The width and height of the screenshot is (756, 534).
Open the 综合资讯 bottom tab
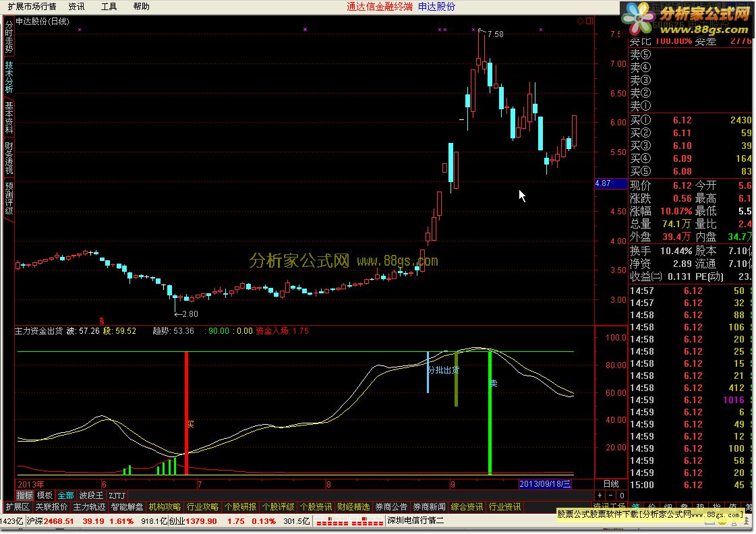point(467,507)
